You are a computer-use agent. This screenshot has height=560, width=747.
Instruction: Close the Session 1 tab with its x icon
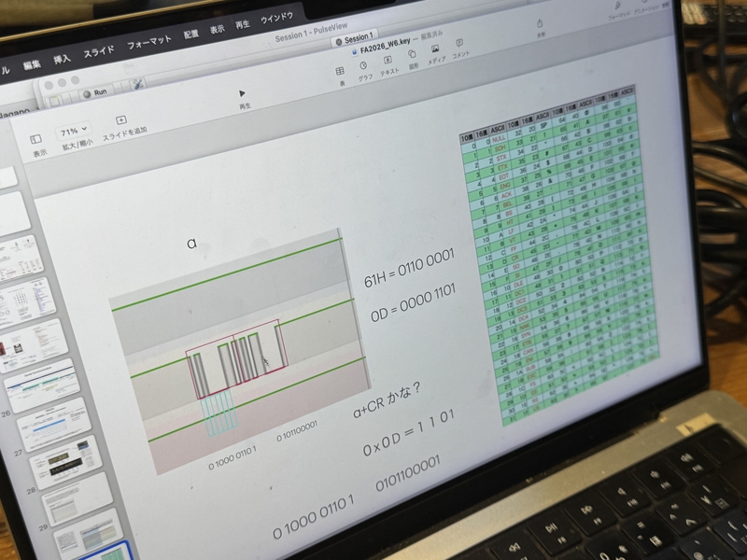pos(339,42)
